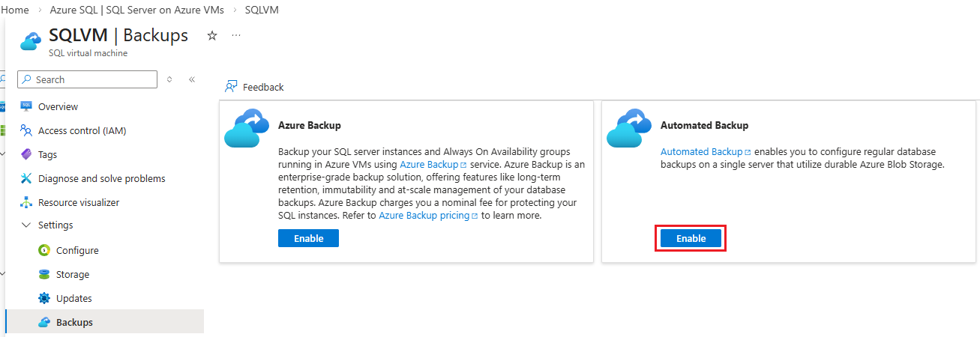Click the Overview monitor icon
980x337 pixels.
click(x=26, y=106)
